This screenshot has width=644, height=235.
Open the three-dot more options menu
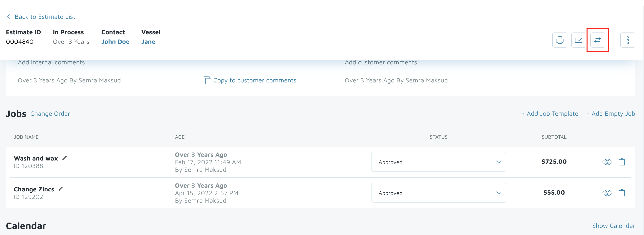pyautogui.click(x=628, y=40)
